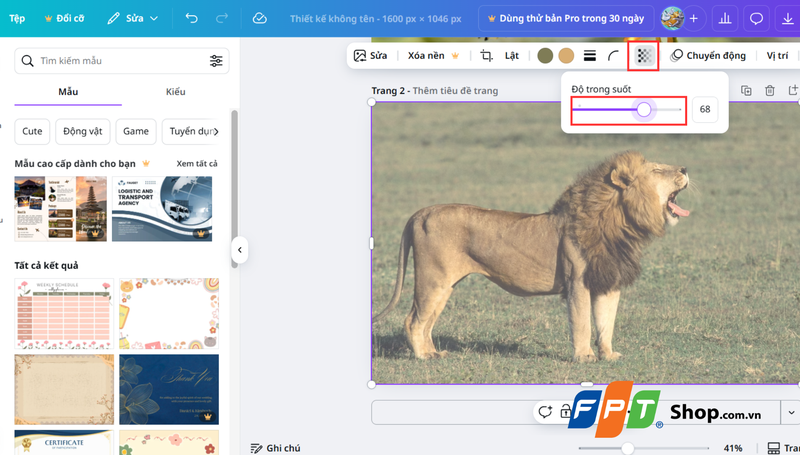The height and width of the screenshot is (455, 800).
Task: Click the lock icon below canvas
Action: click(x=565, y=411)
